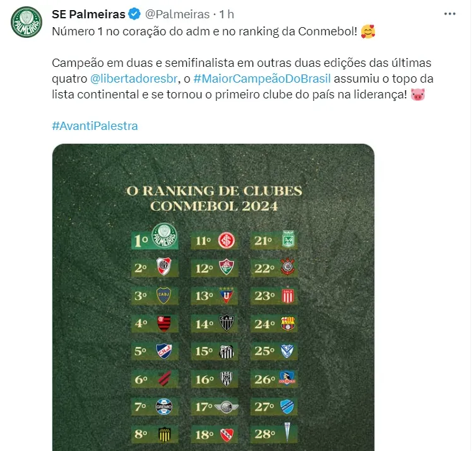
Task: Open the #AvantiPalestra hashtag
Action: tap(95, 126)
